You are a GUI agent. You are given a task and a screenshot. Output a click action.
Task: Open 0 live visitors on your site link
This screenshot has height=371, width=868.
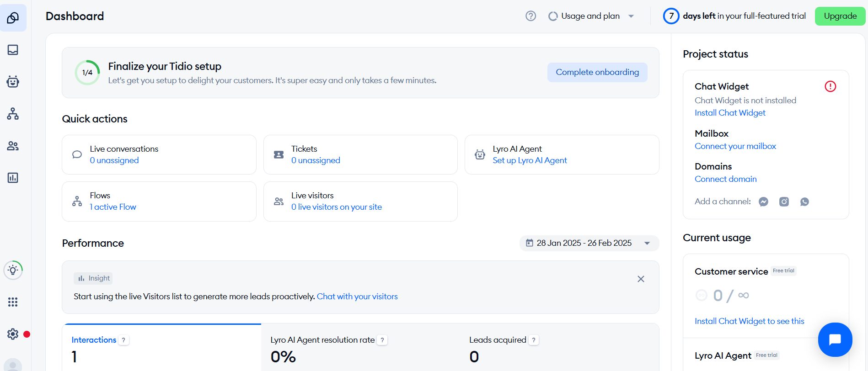click(337, 207)
